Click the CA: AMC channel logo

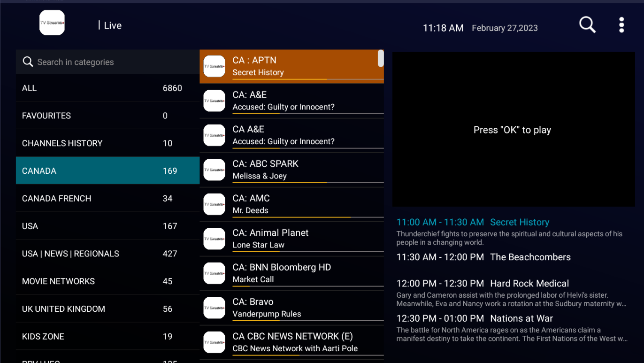tap(215, 204)
